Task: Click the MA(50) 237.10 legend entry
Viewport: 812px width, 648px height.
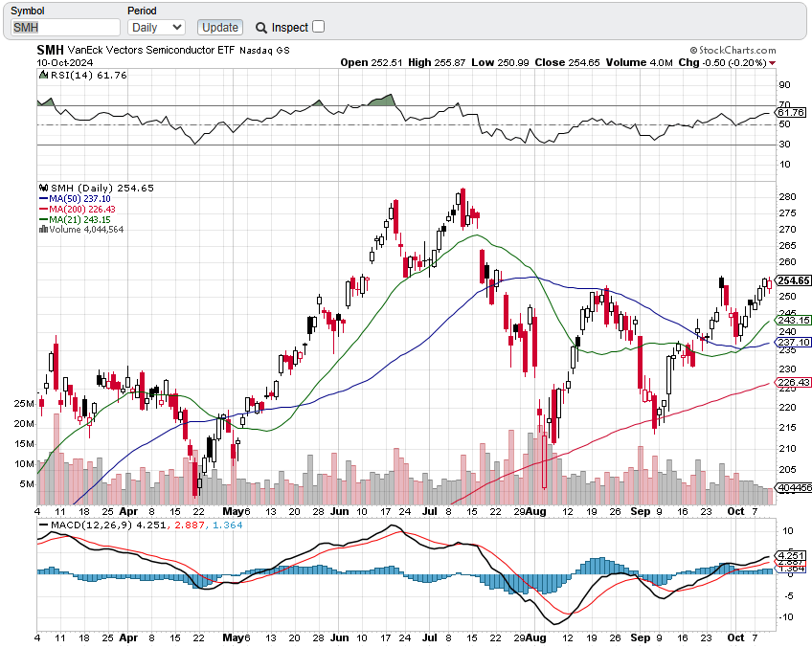Action: pos(75,199)
